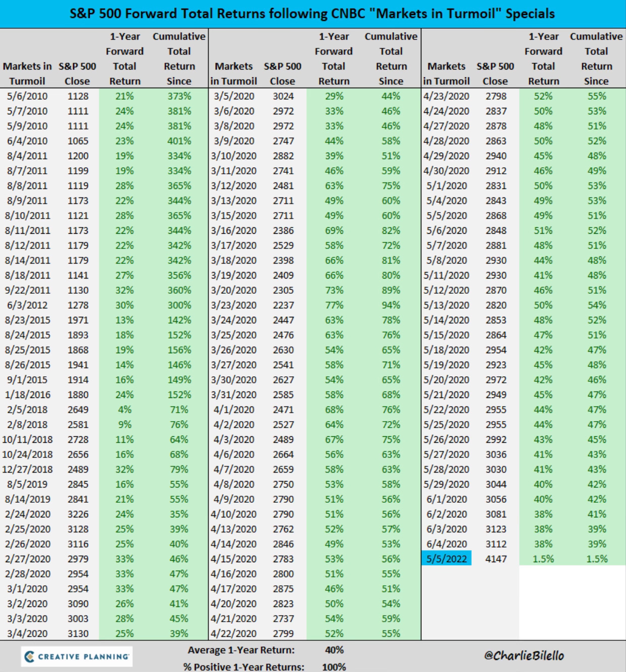This screenshot has width=626, height=672.
Task: Click the 10/11/2018 date cell
Action: pyautogui.click(x=27, y=439)
